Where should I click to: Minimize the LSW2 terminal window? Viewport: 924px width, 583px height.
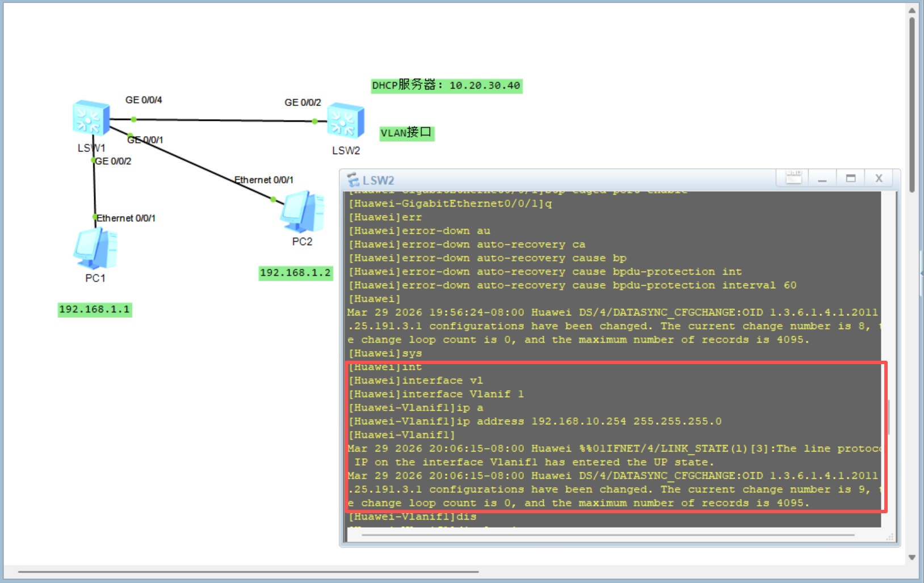822,179
